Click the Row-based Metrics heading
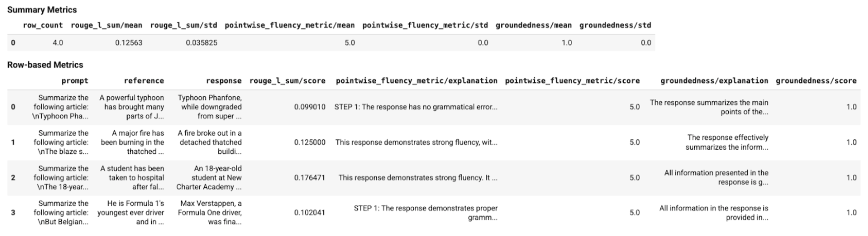Screen dimensions: 868x236 click(45, 65)
